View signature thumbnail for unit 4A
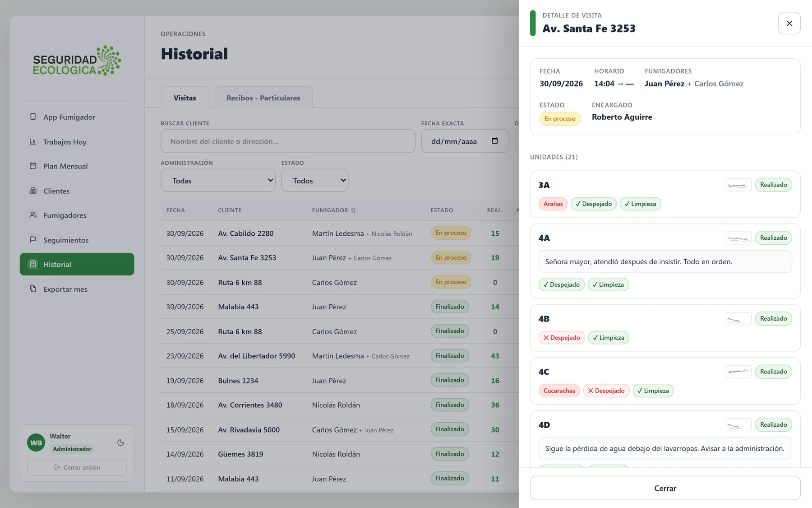The image size is (812, 508). [x=738, y=238]
